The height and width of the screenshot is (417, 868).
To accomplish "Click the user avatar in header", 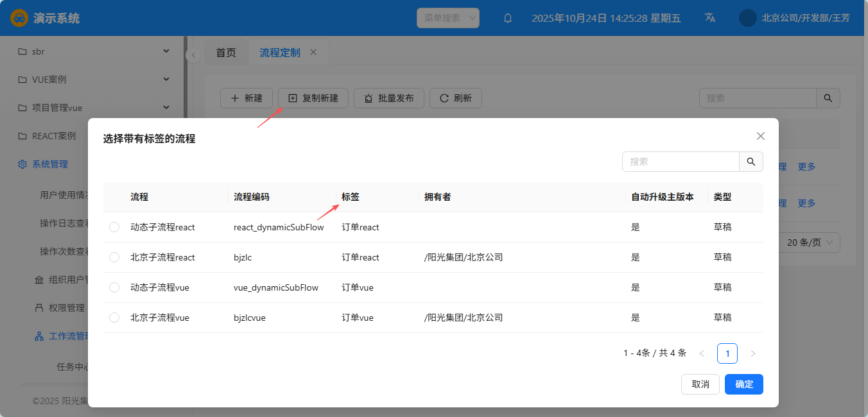I will tap(748, 18).
